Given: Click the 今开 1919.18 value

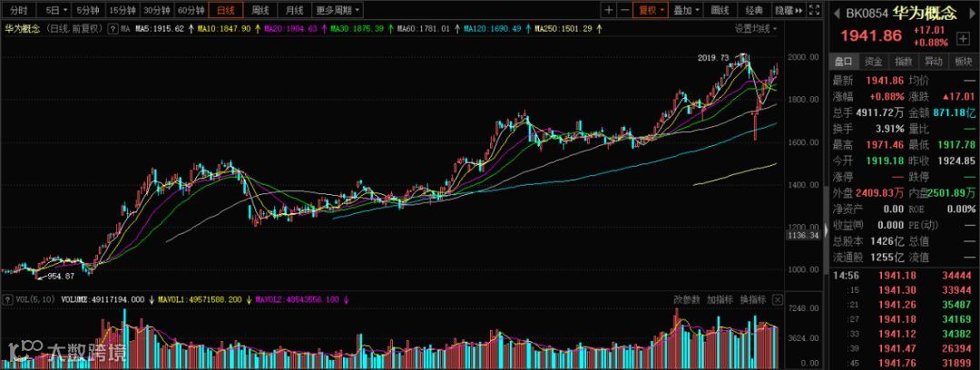Looking at the screenshot, I should click(x=886, y=161).
